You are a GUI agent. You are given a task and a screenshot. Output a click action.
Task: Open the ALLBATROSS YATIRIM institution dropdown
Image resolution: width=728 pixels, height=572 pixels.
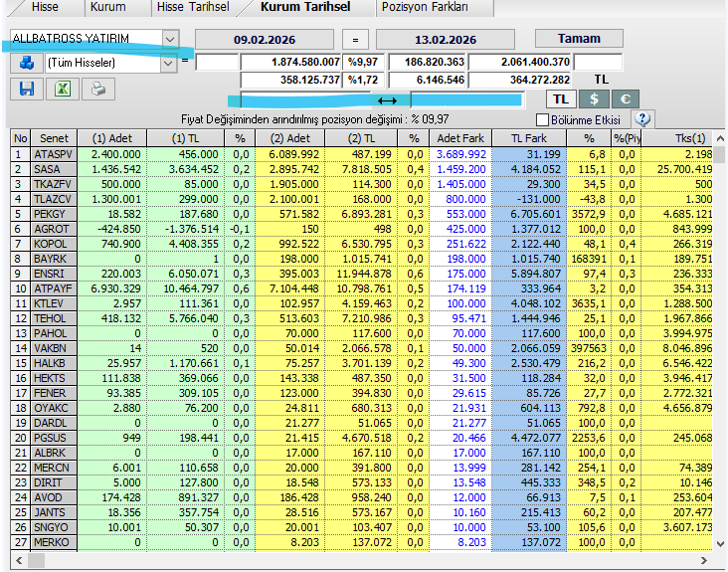pyautogui.click(x=170, y=39)
